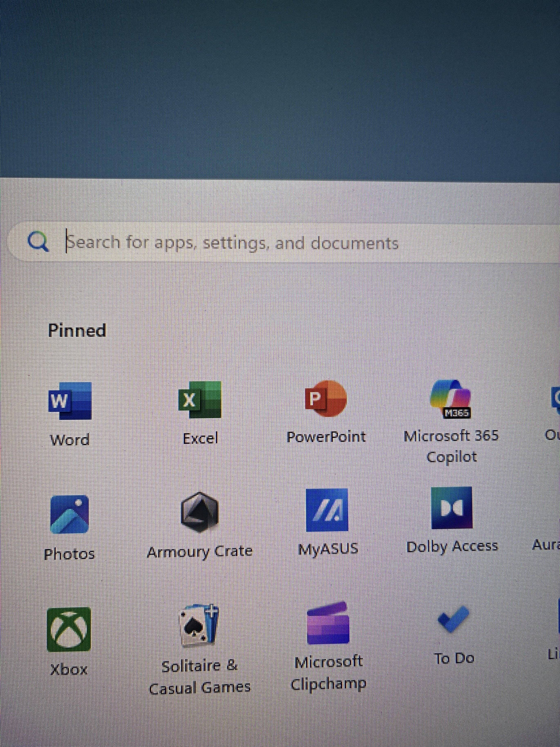
Task: Open the Word app icon
Action: [x=70, y=400]
